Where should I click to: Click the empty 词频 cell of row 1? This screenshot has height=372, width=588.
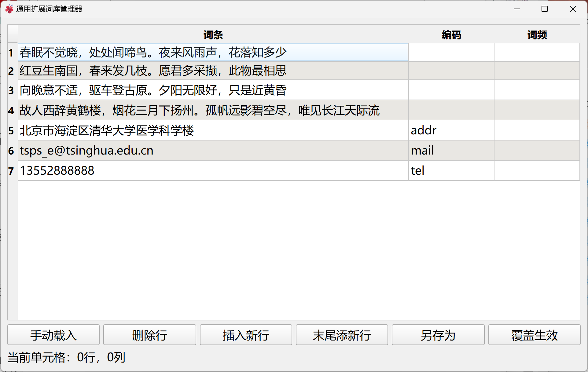pos(537,52)
